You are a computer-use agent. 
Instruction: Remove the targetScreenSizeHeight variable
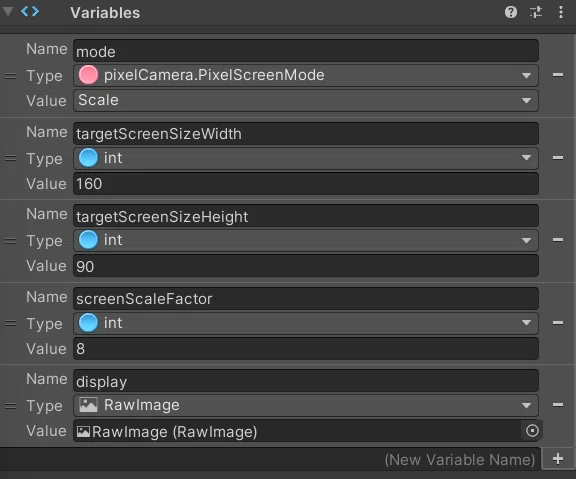pyautogui.click(x=558, y=240)
